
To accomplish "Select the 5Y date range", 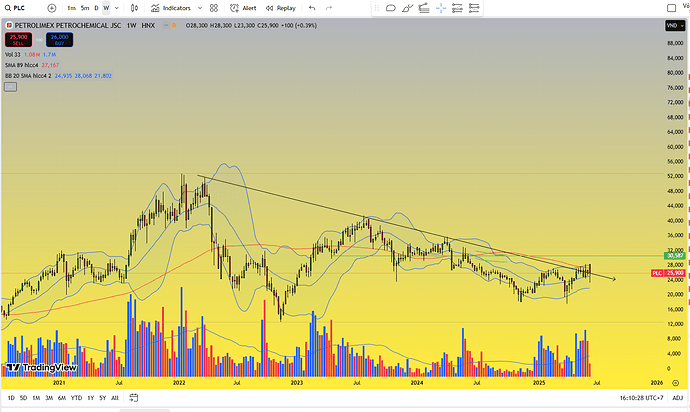I will point(103,398).
